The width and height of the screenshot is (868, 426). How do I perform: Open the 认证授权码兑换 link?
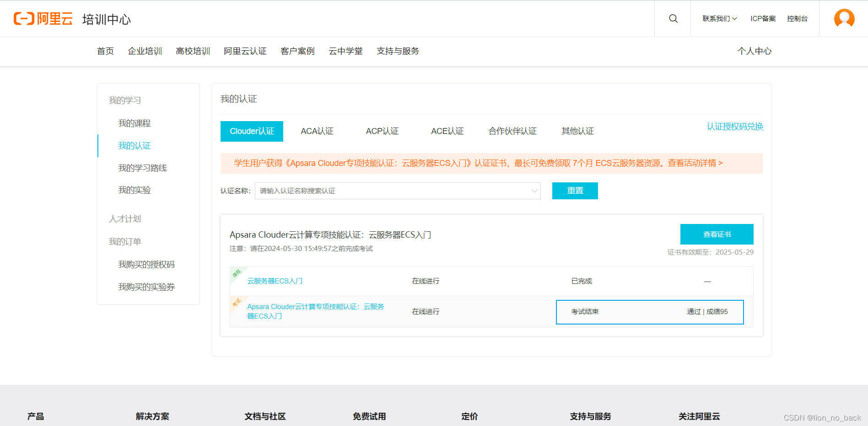pos(735,127)
